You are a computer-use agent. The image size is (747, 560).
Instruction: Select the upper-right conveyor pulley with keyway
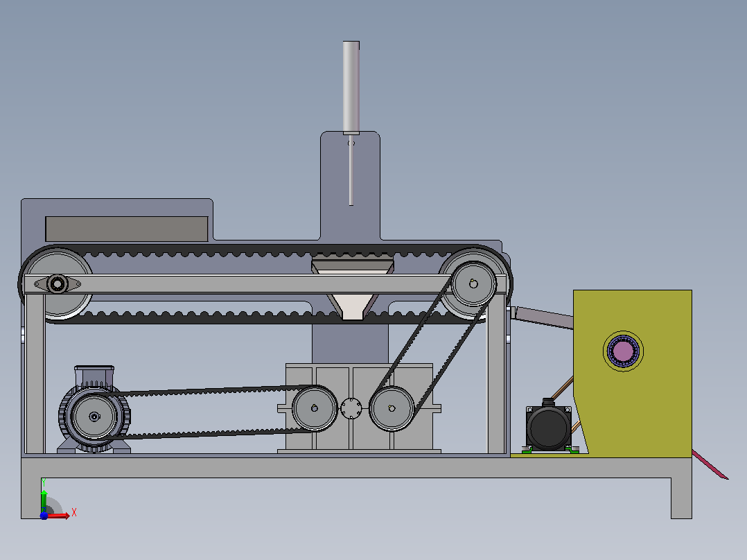(x=473, y=284)
